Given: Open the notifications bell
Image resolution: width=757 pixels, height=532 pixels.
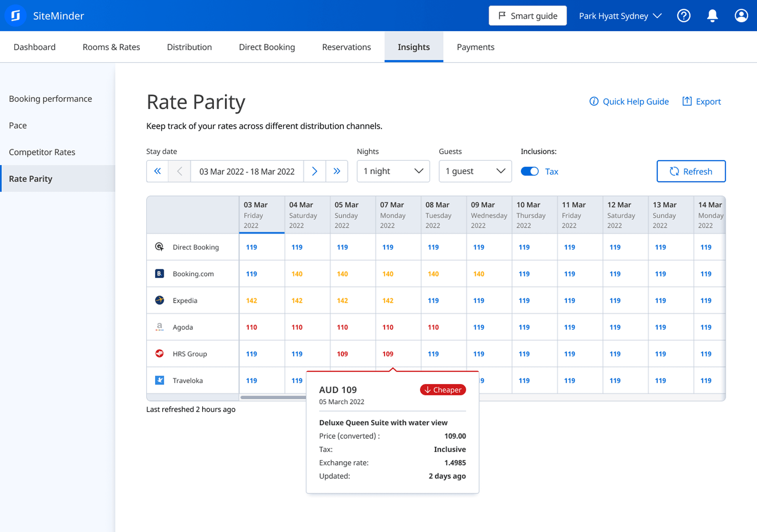Looking at the screenshot, I should pyautogui.click(x=712, y=15).
